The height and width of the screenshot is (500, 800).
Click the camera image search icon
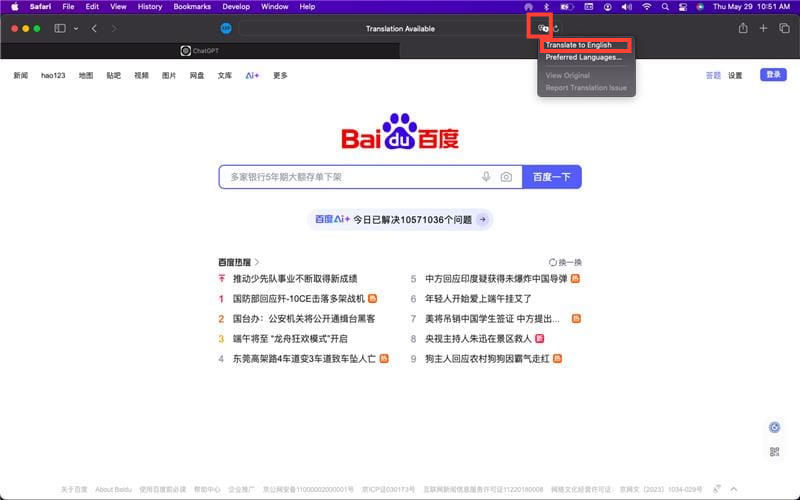tap(506, 177)
